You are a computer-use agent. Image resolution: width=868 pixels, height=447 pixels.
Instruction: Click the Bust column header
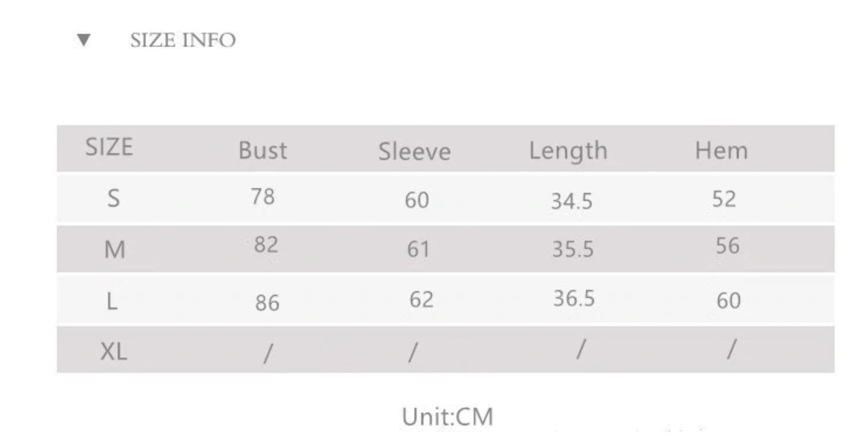[263, 151]
